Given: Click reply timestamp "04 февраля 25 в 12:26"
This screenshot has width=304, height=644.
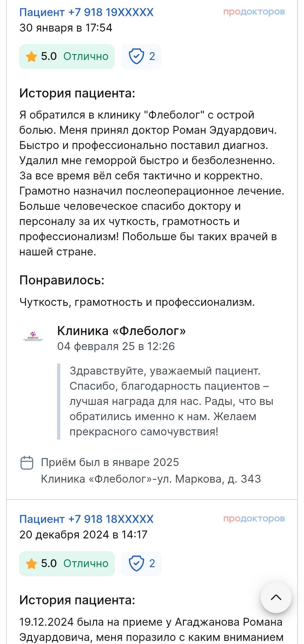Looking at the screenshot, I should click(116, 346).
